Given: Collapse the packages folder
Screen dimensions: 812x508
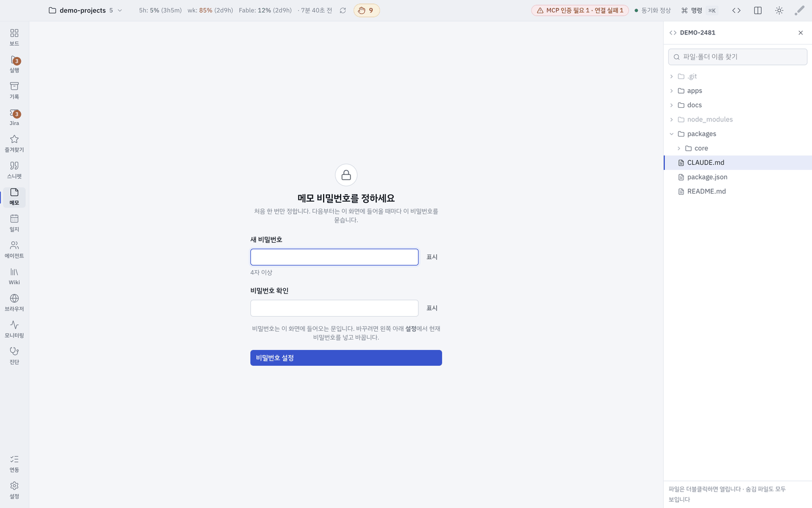Looking at the screenshot, I should 671,134.
